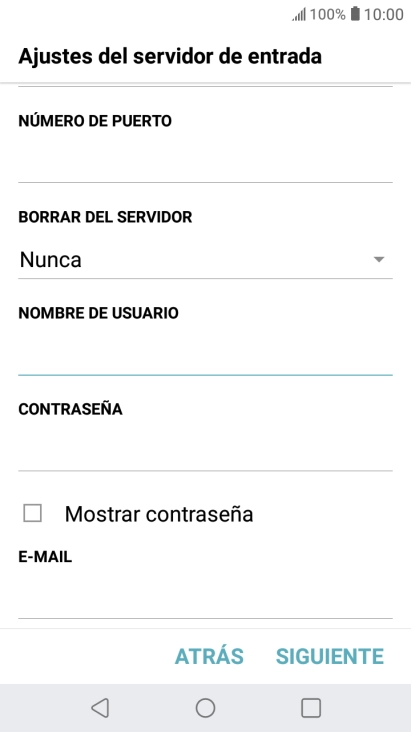Screen dimensions: 411x732
Task: Focus the Nombre de usuario field
Action: click(206, 353)
